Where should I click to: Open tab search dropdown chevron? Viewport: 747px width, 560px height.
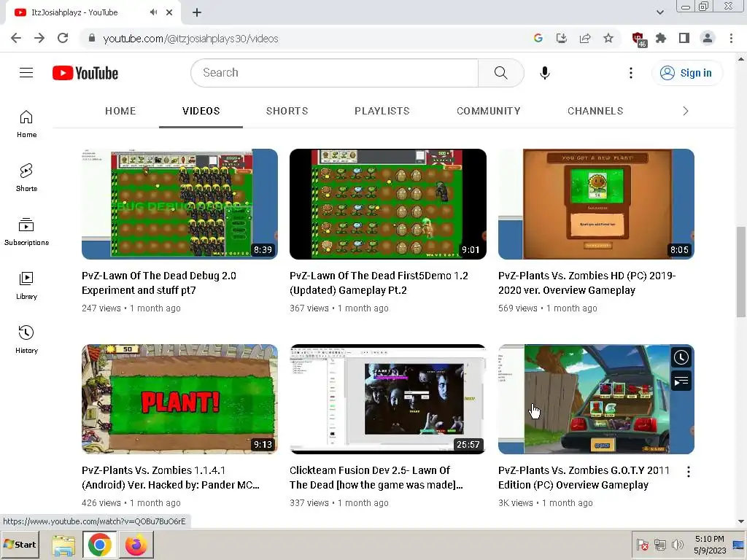point(659,12)
